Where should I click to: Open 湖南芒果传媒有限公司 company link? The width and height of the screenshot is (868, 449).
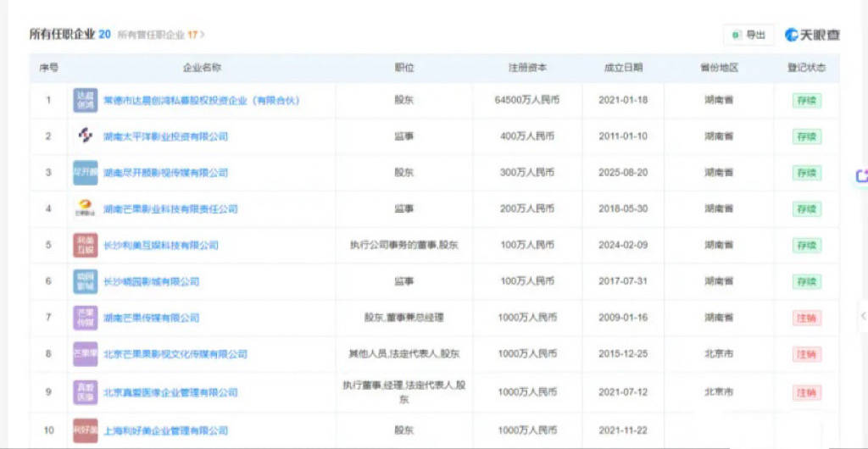coord(151,319)
